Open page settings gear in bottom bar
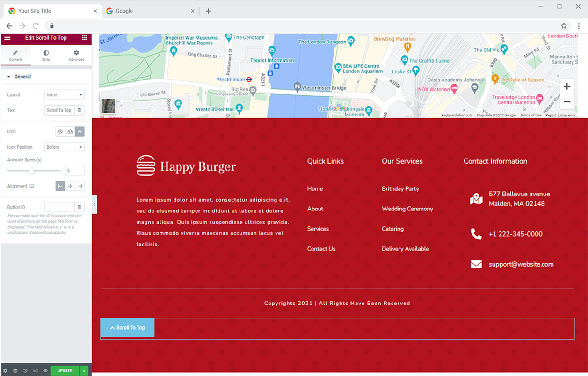Screen dimensions: 588x376 [x=6, y=371]
